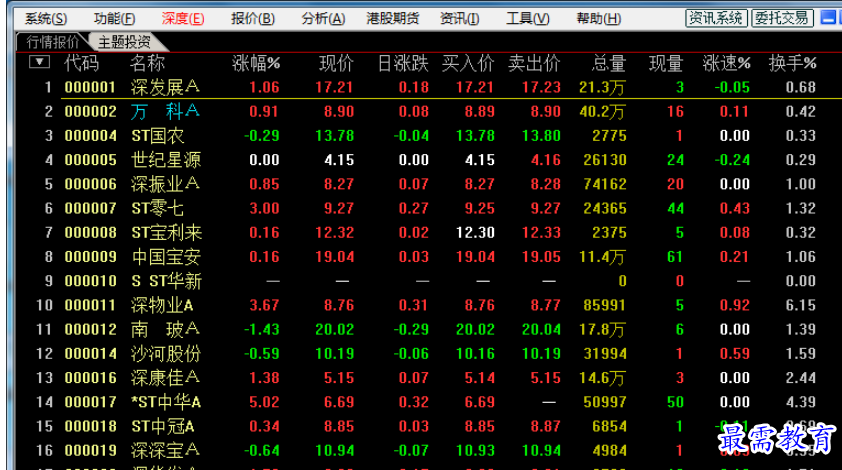Select stock 万 科A

[165, 111]
